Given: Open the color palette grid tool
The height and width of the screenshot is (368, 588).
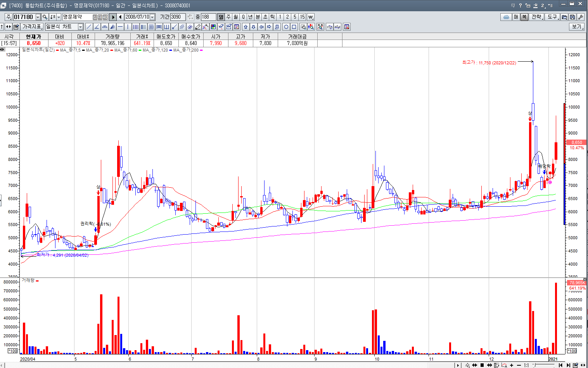Looking at the screenshot, I should [x=213, y=27].
